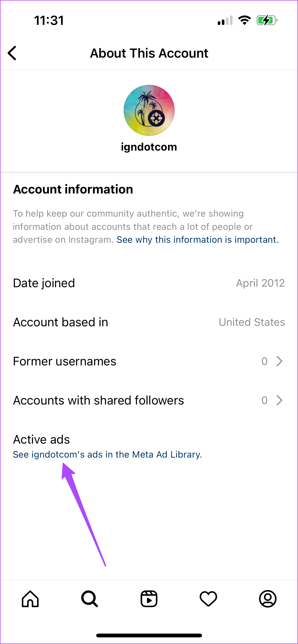Click 'See why this information is important' link

pos(197,240)
